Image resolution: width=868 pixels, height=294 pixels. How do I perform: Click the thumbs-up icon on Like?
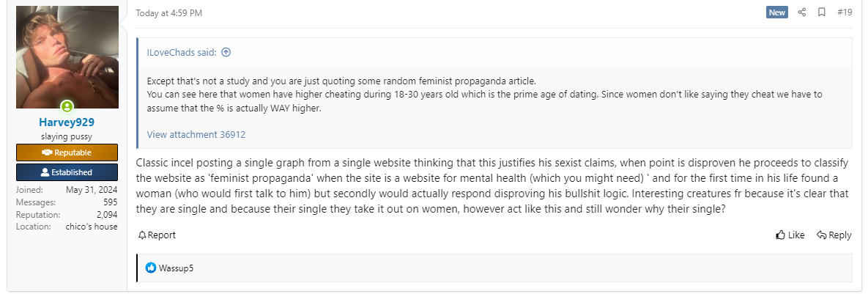click(x=780, y=235)
